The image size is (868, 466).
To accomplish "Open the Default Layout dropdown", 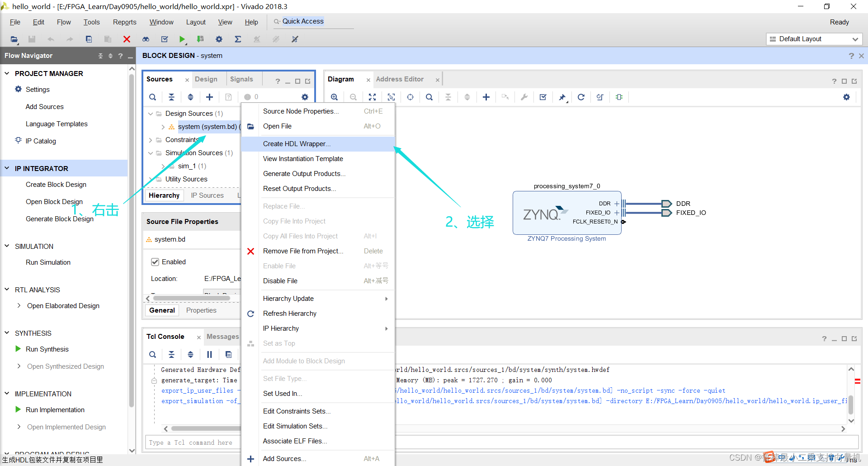I will click(814, 39).
